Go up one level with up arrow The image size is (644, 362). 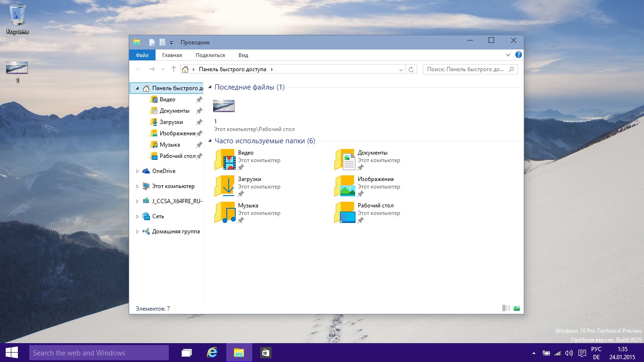173,69
